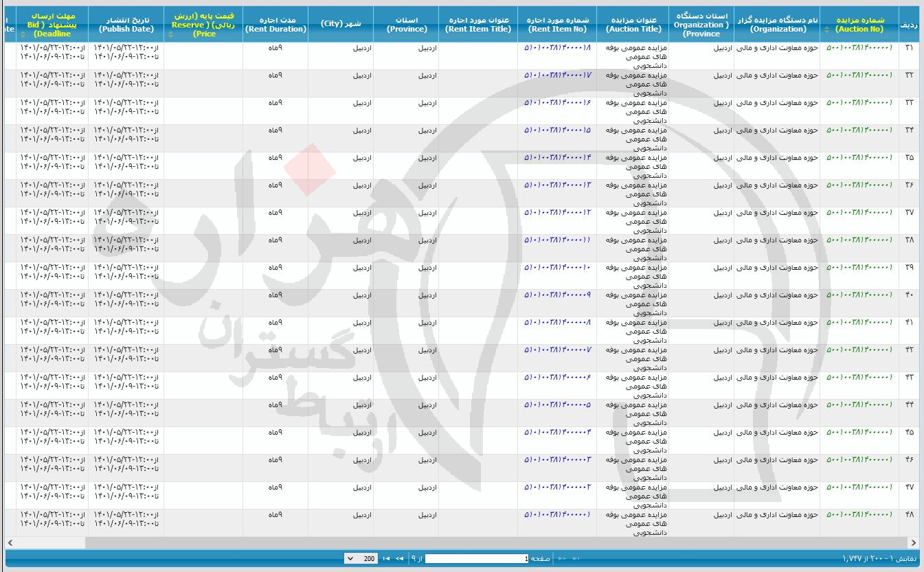Click the Organization Province column header
The image size is (924, 572).
point(701,24)
